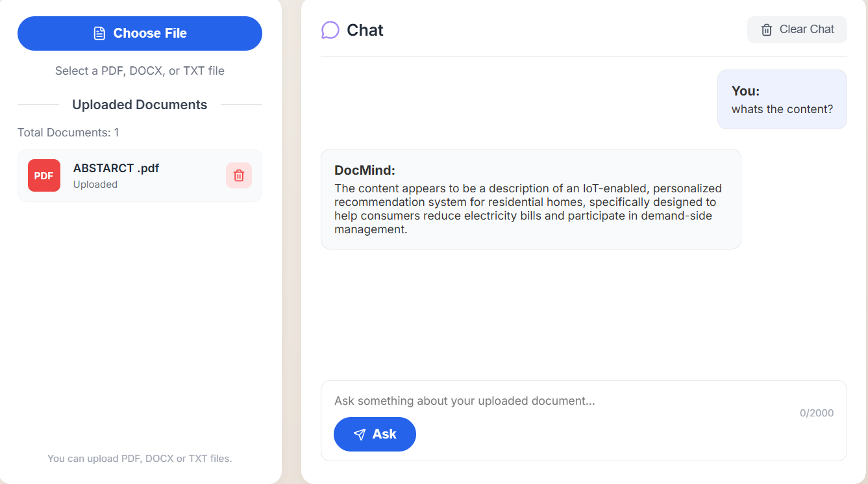This screenshot has width=868, height=484.
Task: Click the Total Documents: 1 label
Action: 68,133
